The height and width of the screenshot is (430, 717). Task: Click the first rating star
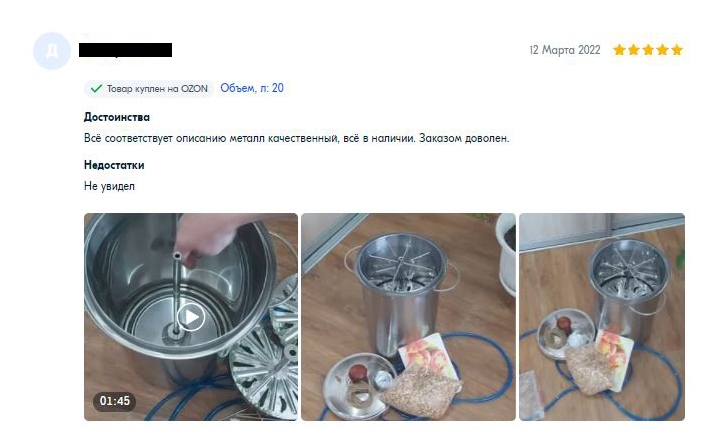coord(620,50)
